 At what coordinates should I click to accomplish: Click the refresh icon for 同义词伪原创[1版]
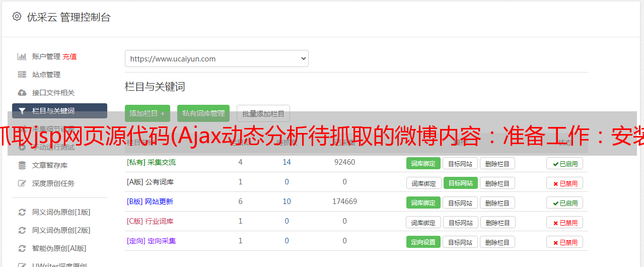click(22, 212)
